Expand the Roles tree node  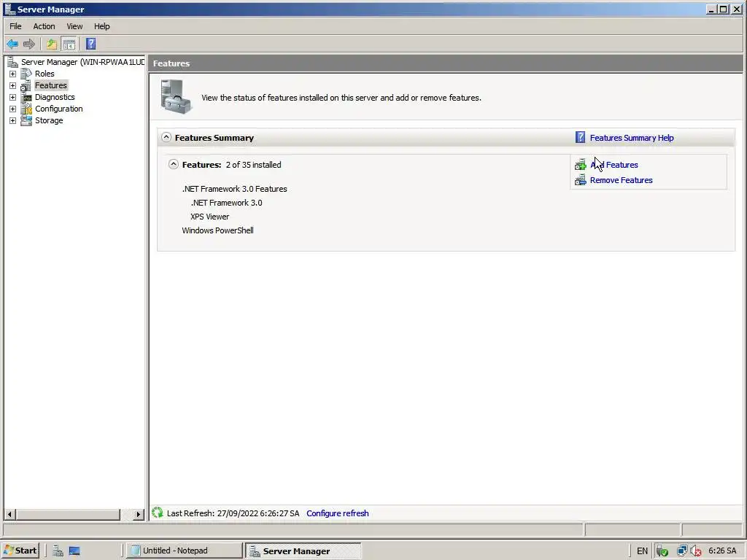[x=13, y=74]
